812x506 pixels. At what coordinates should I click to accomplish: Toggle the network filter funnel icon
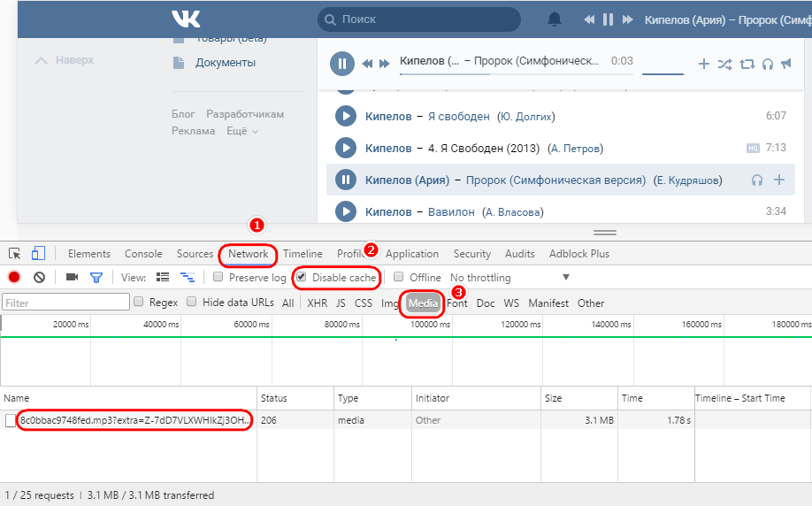pyautogui.click(x=96, y=278)
